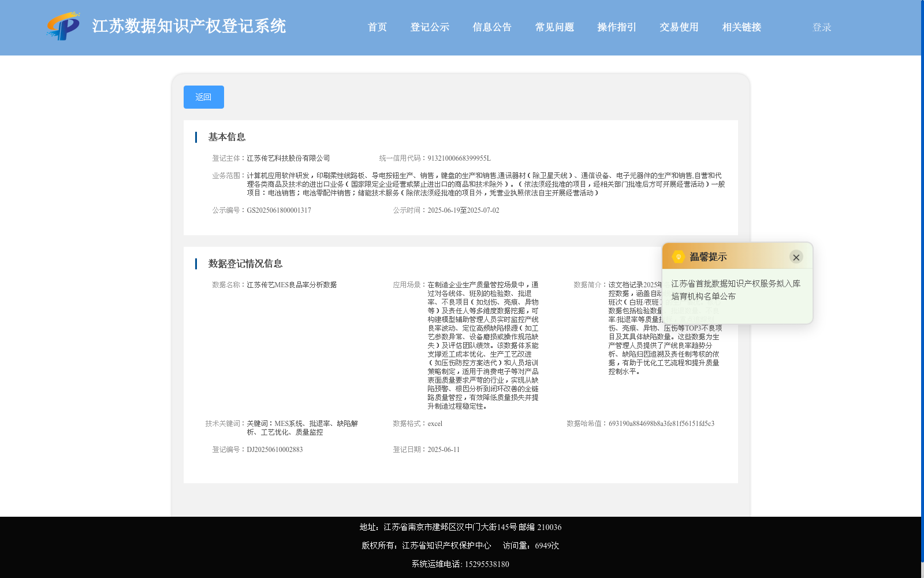
Task: Select the 登记编号 DJ20250610002883
Action: tap(275, 450)
